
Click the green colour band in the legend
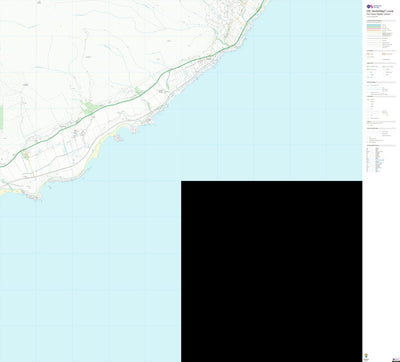[x=374, y=27]
